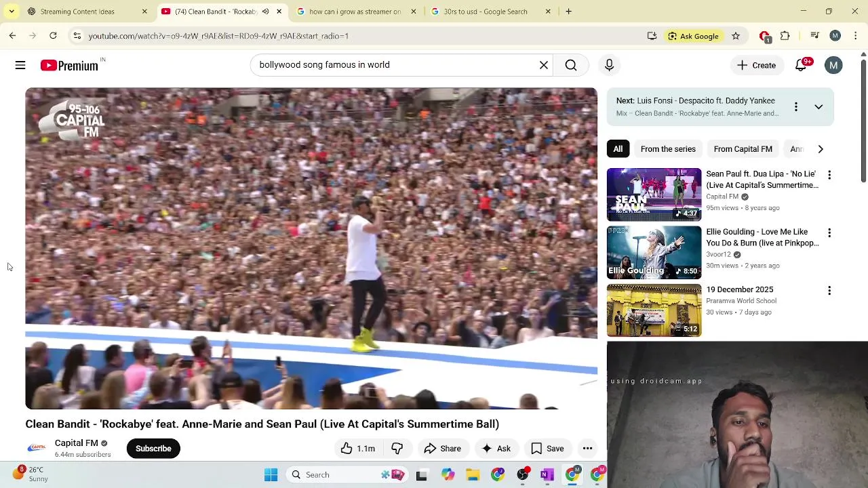Open options for the 19 December 2025 video
This screenshot has width=868, height=488.
coord(829,290)
